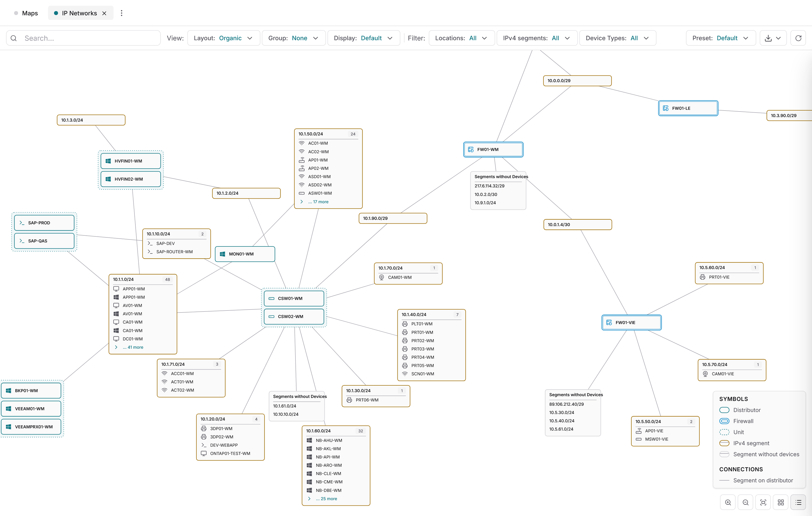812x516 pixels.
Task: Expand 25 more devices in 10.1.60.0/24
Action: (326, 498)
